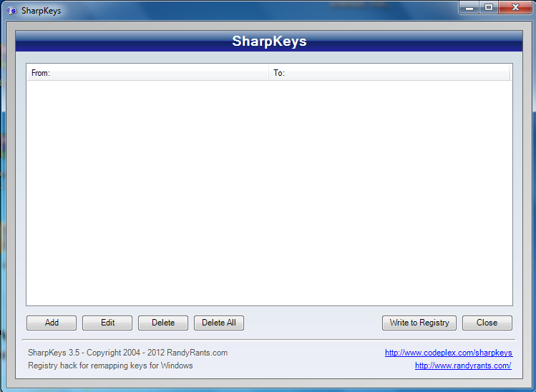Screen dimensions: 536x392
Task: Maximize the SharpKeys window
Action: pos(489,8)
